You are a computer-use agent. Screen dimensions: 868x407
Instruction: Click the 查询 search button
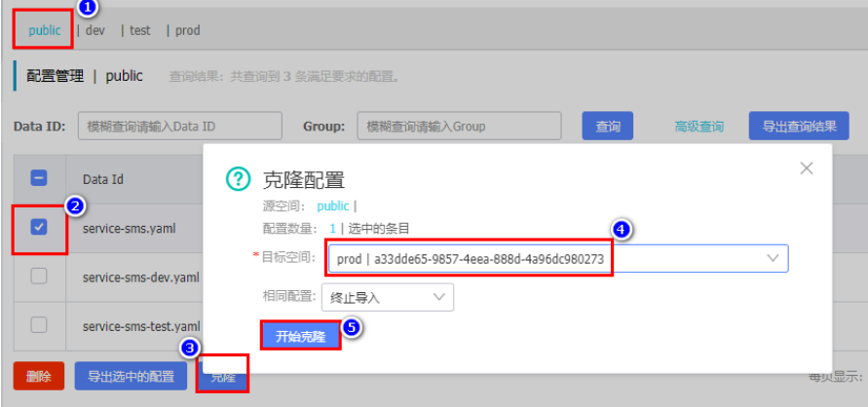pos(607,126)
